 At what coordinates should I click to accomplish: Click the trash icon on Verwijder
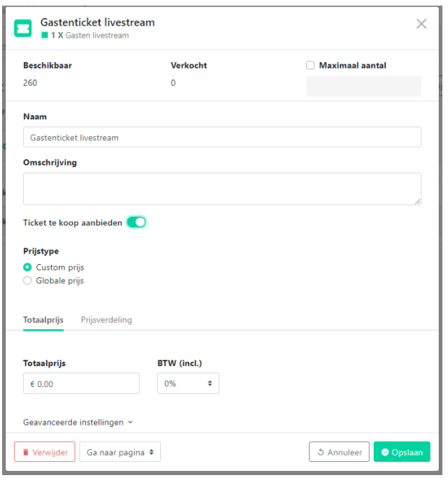[26, 452]
